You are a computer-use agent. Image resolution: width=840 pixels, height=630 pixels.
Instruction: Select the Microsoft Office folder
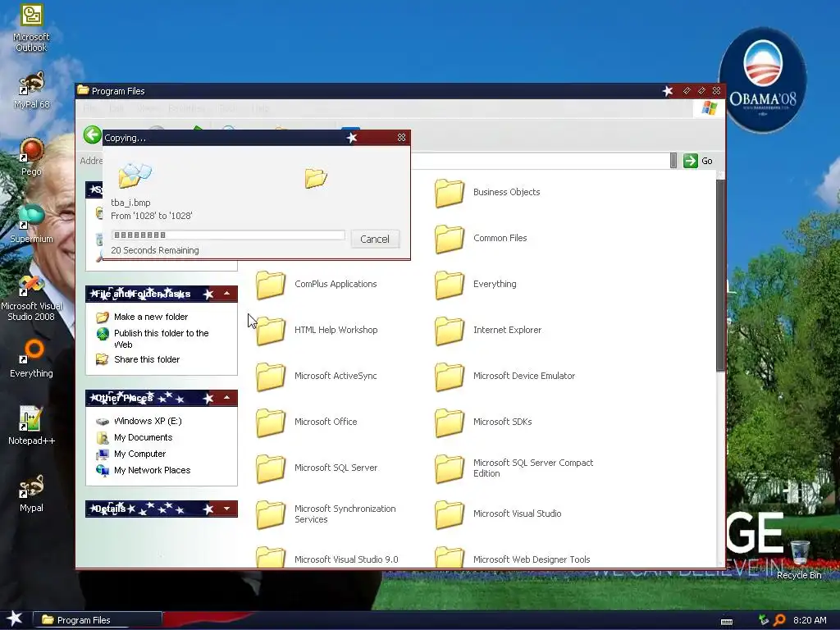307,422
